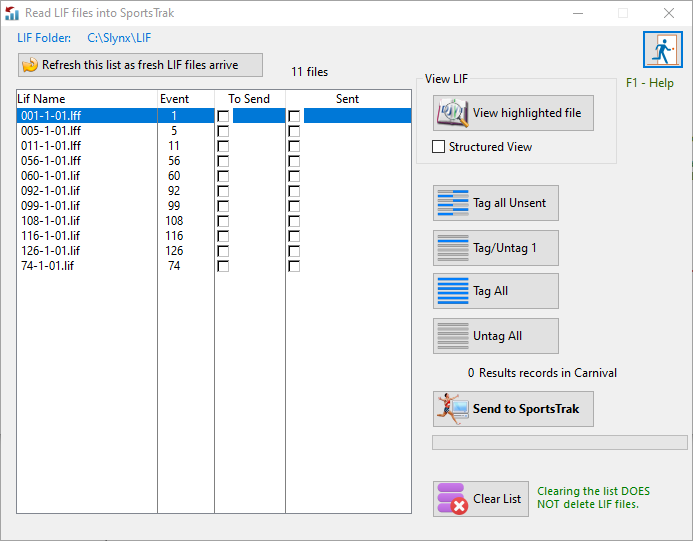Tick To Send box for 126-1-01.lif
The image size is (693, 541).
click(x=223, y=251)
